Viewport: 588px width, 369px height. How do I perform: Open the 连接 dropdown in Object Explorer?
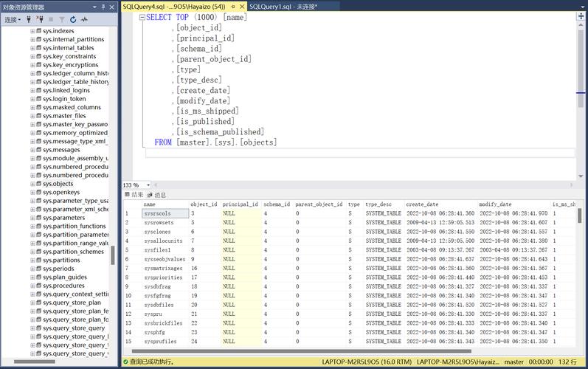13,19
